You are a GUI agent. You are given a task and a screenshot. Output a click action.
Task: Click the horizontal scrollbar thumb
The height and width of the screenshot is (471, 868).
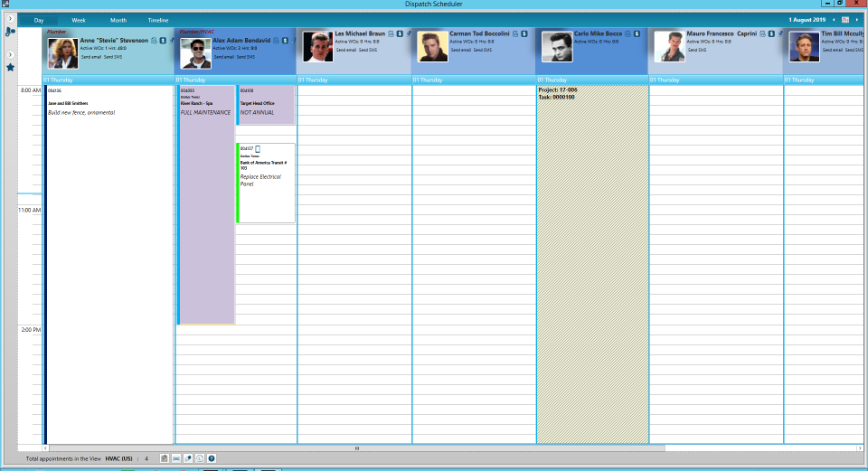tap(357, 448)
